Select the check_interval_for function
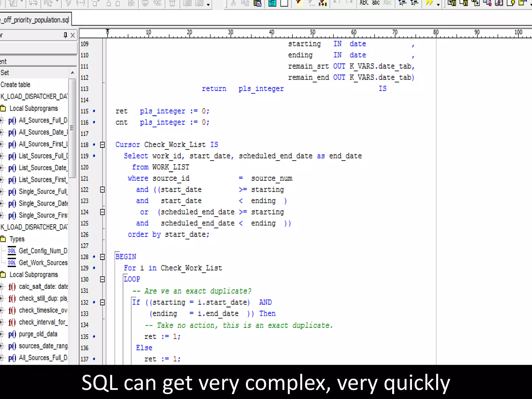The image size is (532, 399). 38,322
